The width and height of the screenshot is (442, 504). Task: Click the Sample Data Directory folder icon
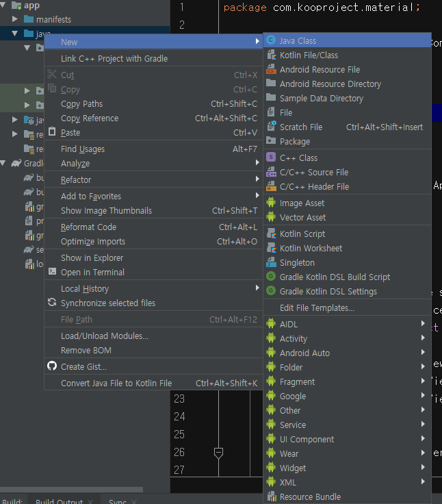[271, 98]
